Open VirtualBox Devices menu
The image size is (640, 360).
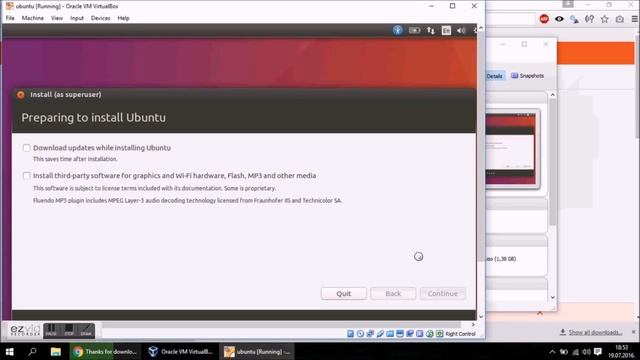point(100,18)
